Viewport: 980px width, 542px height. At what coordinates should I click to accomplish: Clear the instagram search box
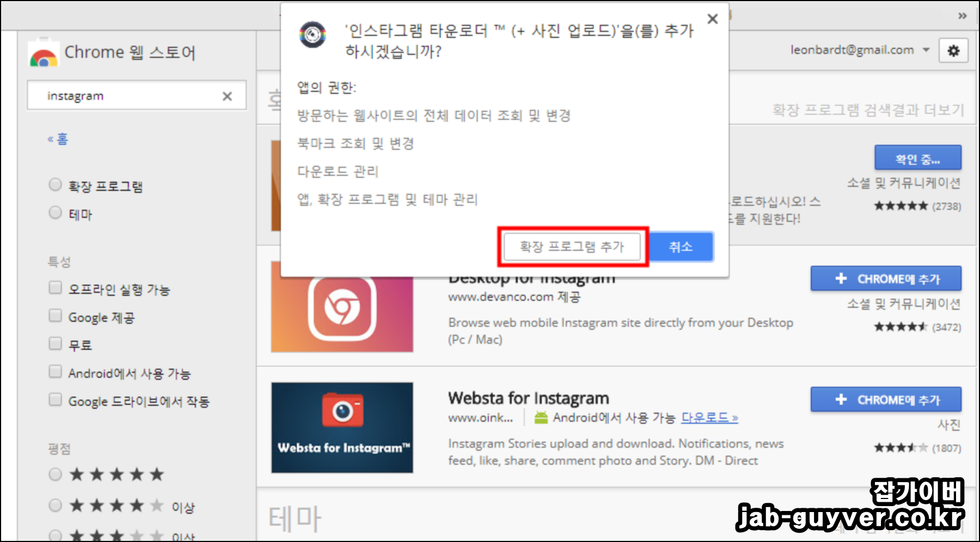227,96
